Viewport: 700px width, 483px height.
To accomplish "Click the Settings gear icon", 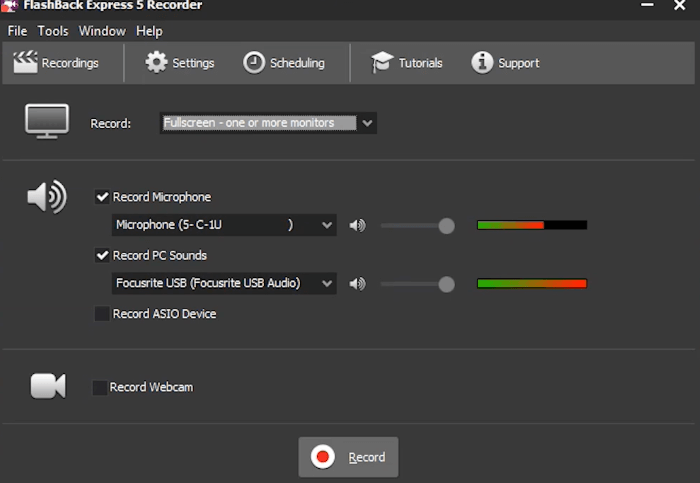I will point(156,62).
